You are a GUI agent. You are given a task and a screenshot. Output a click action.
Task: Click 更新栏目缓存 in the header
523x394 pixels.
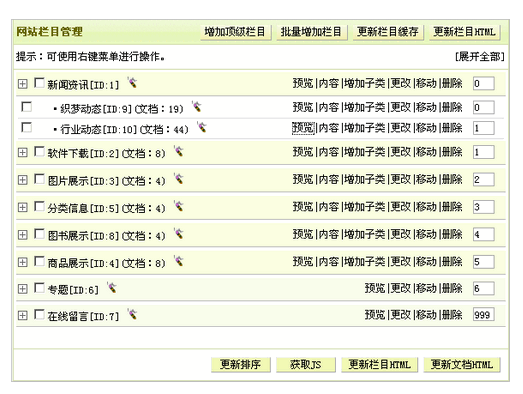pos(388,32)
